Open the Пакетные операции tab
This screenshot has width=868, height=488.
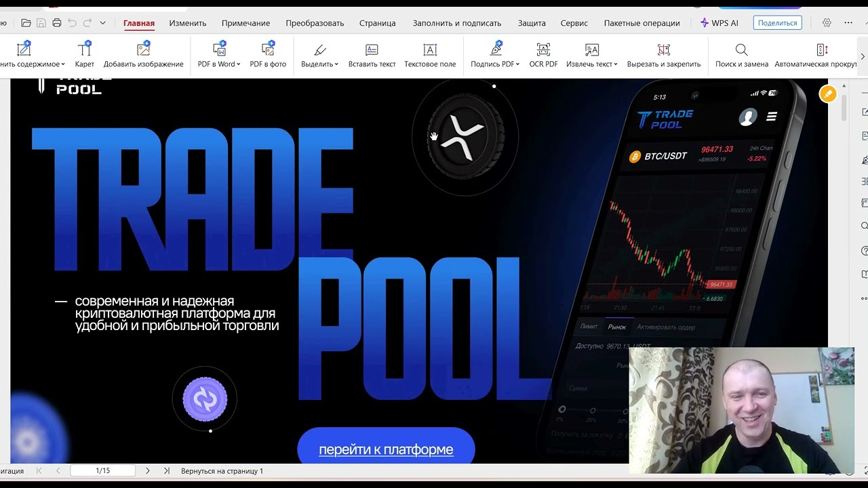click(642, 23)
